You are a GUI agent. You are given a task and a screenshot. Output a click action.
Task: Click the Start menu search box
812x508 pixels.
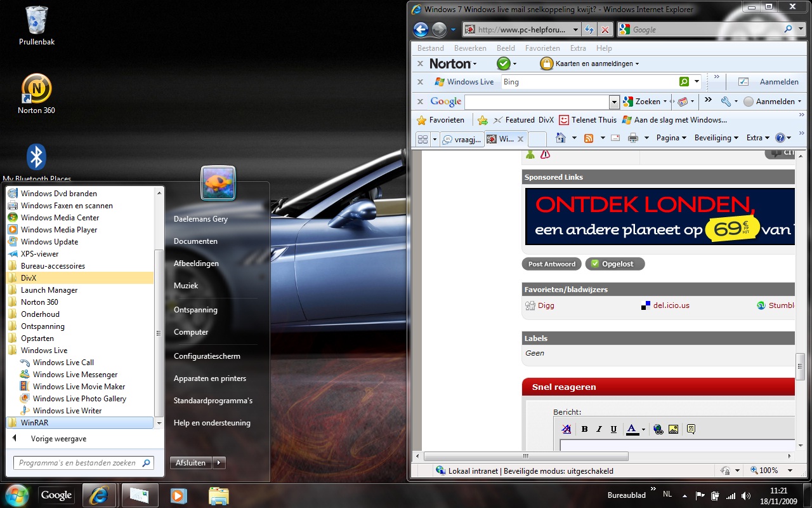(83, 463)
